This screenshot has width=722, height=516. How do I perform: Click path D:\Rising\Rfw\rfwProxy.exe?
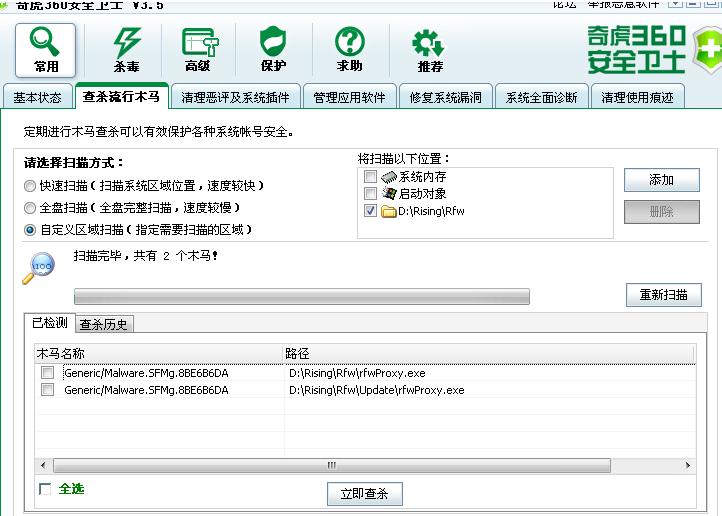click(357, 373)
